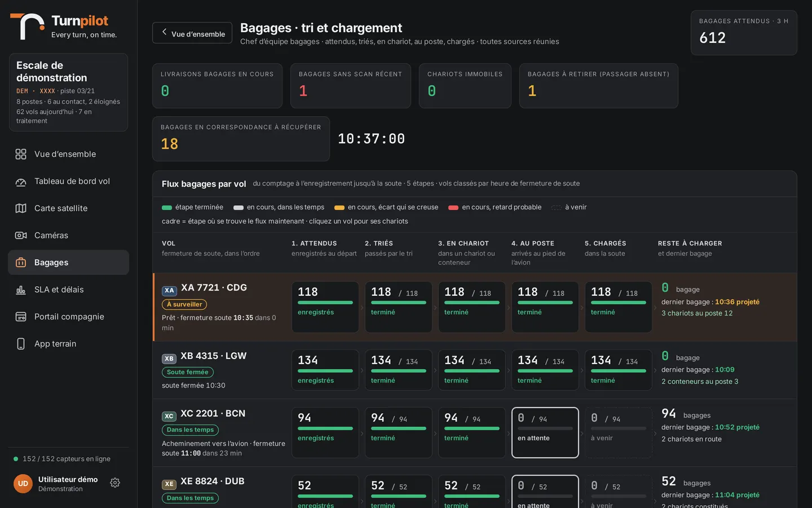The height and width of the screenshot is (508, 812).
Task: Open Portail compagnie menu item
Action: [x=68, y=317]
